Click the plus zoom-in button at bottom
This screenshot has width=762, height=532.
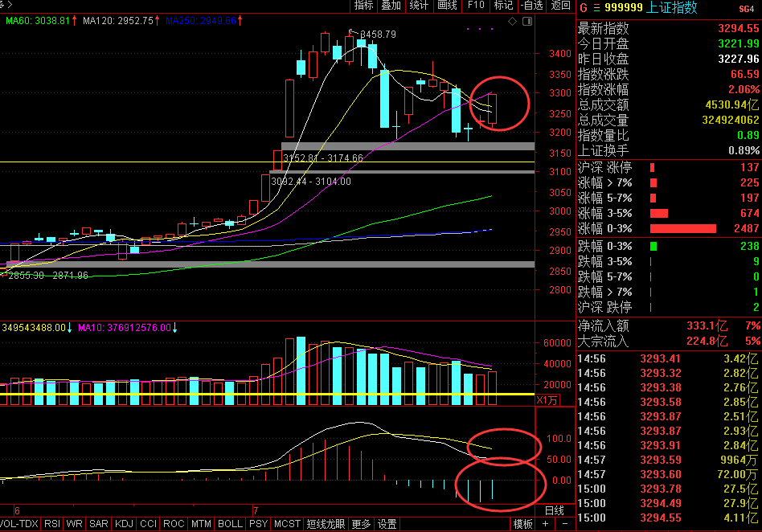(545, 524)
